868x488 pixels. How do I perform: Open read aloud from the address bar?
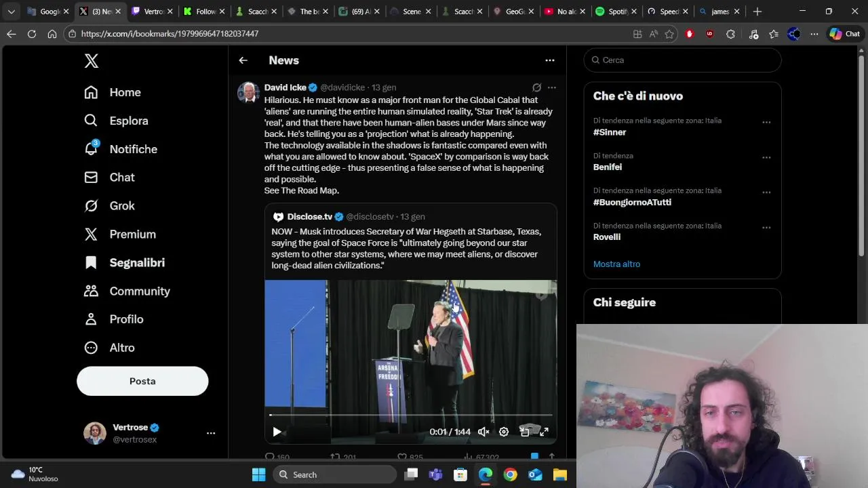653,34
